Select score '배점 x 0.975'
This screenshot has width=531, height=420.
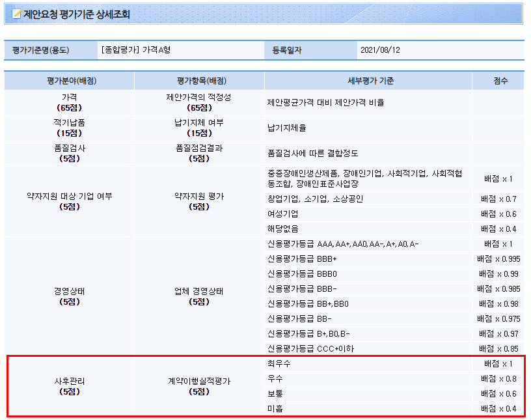point(498,318)
